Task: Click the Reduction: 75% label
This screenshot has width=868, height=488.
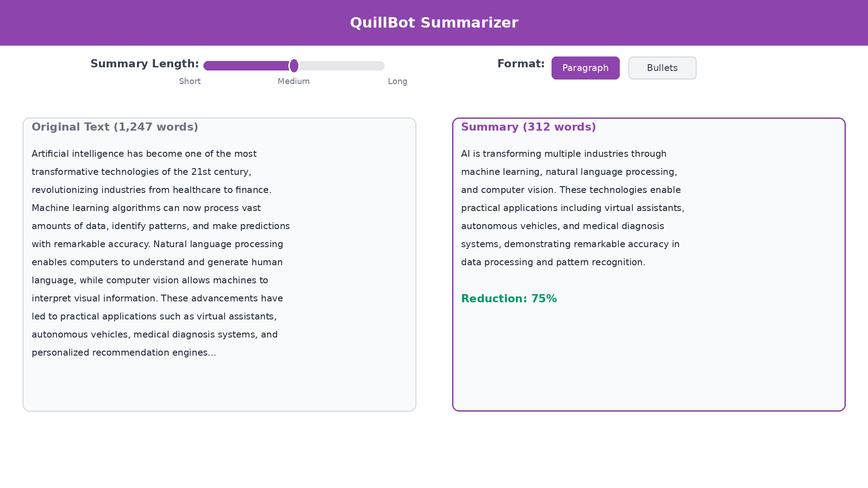Action: [x=509, y=299]
